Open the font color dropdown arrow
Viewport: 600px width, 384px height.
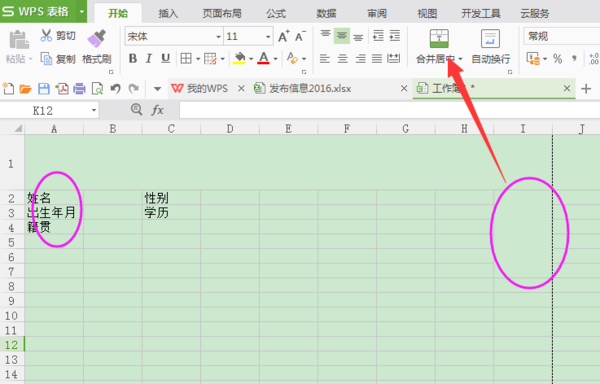pos(275,59)
